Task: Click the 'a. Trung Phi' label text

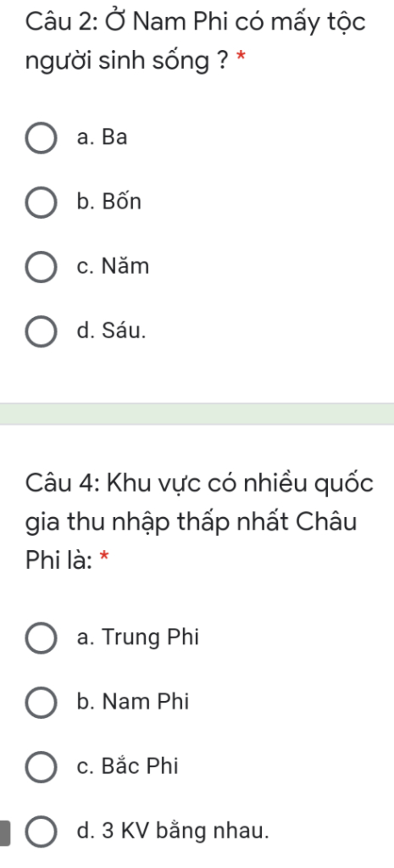Action: point(138,637)
